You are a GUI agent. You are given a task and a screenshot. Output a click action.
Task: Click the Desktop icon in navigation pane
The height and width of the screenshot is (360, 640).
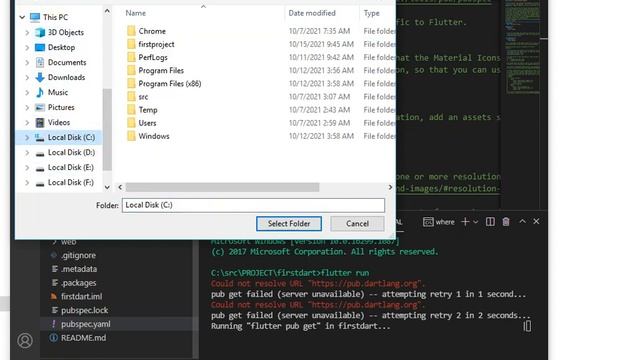click(x=40, y=47)
